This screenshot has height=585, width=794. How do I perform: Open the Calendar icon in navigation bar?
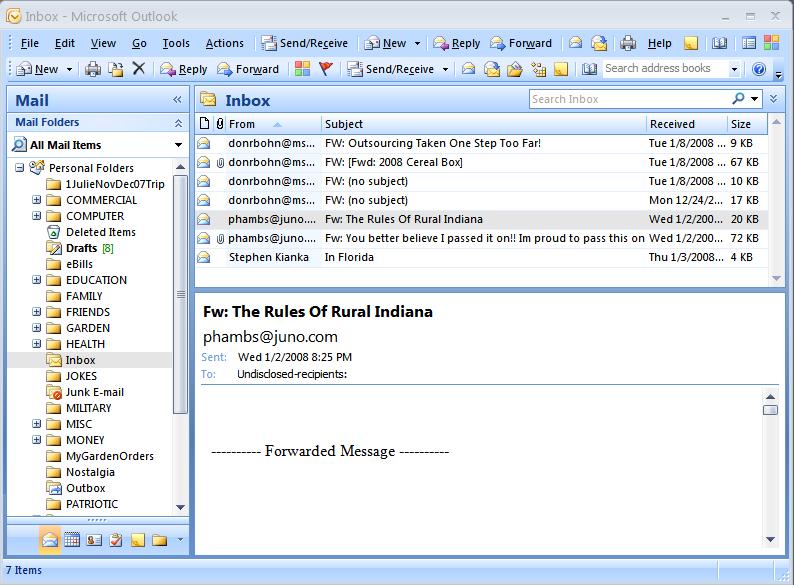click(72, 540)
